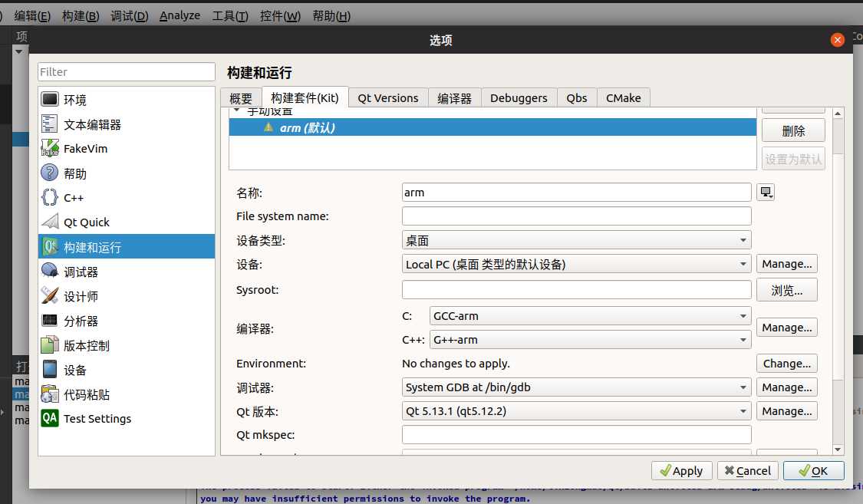Click the Filter search field
Image resolution: width=863 pixels, height=504 pixels.
127,71
